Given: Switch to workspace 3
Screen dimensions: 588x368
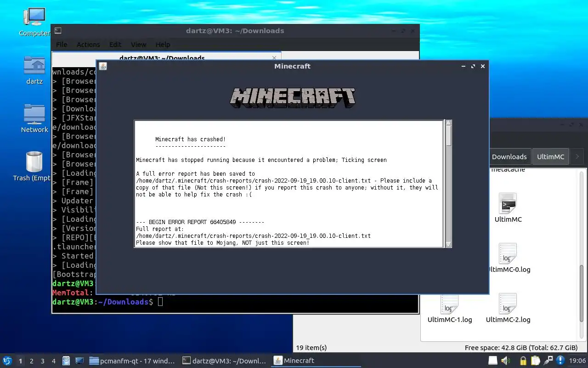Looking at the screenshot, I should 43,361.
